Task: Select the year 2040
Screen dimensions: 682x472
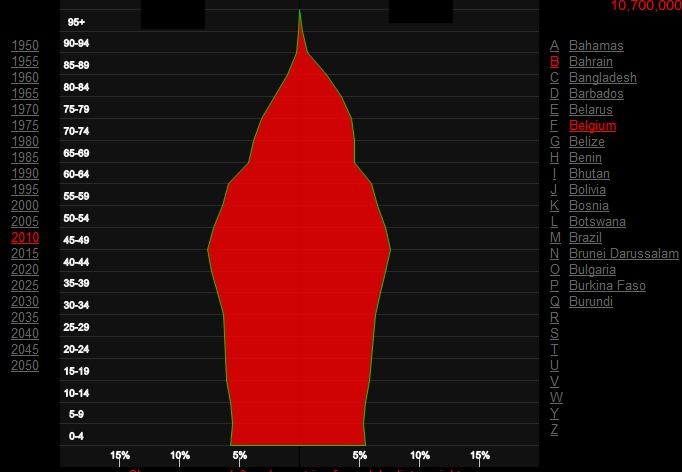Action: [x=25, y=333]
